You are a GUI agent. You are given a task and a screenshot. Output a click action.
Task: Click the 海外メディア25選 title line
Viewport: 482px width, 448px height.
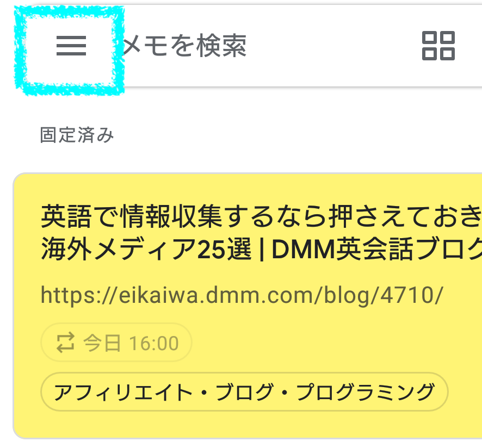146,249
